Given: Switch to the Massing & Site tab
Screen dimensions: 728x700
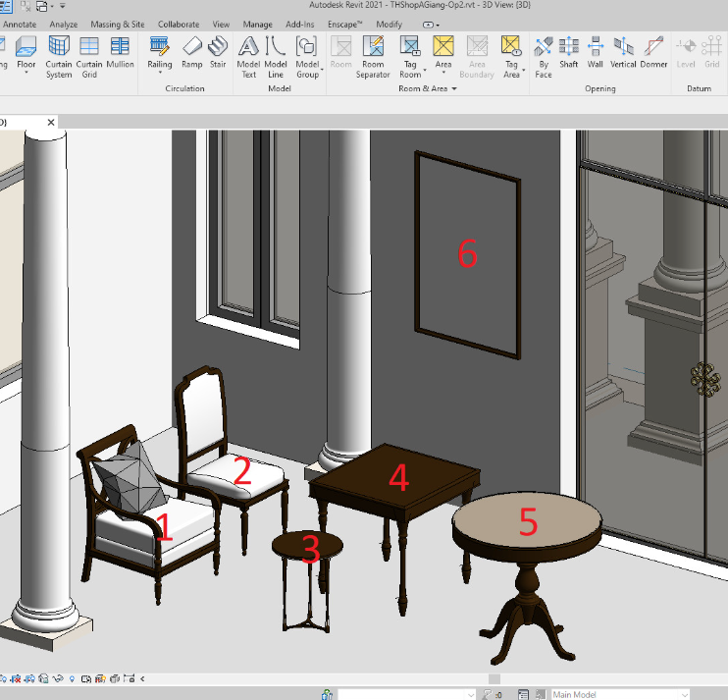Looking at the screenshot, I should pyautogui.click(x=118, y=24).
